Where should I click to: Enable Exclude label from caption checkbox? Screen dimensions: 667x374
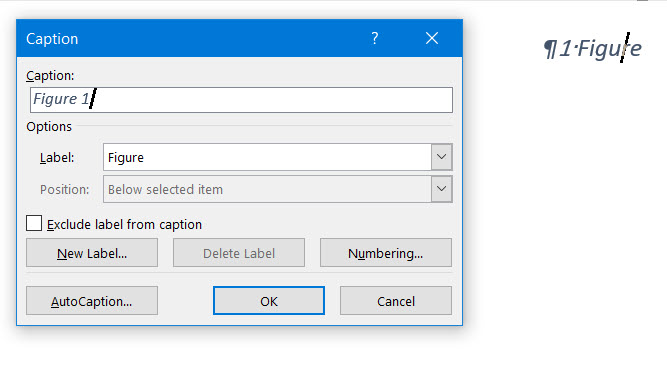click(x=34, y=223)
